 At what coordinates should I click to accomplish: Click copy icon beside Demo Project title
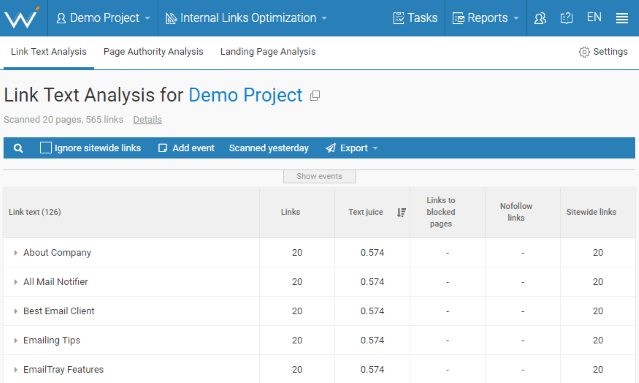coord(315,96)
